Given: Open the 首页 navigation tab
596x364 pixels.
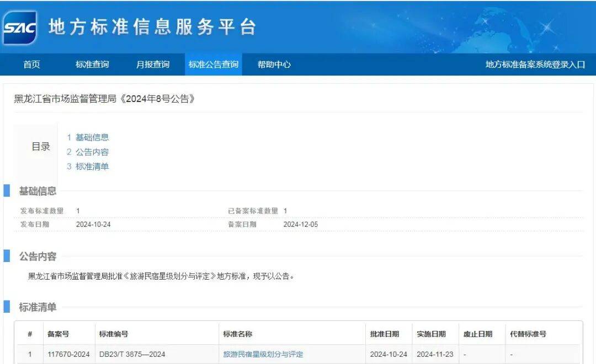Looking at the screenshot, I should pyautogui.click(x=31, y=65).
